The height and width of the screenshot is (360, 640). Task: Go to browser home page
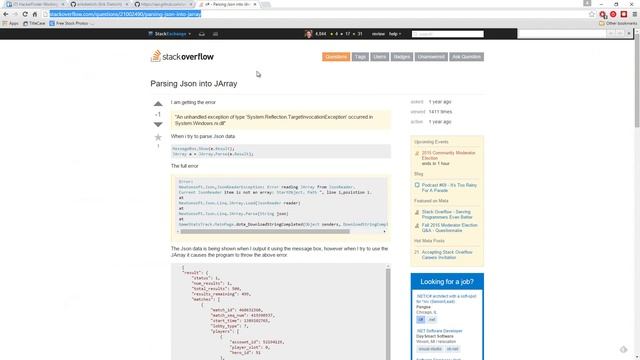pyautogui.click(x=35, y=14)
